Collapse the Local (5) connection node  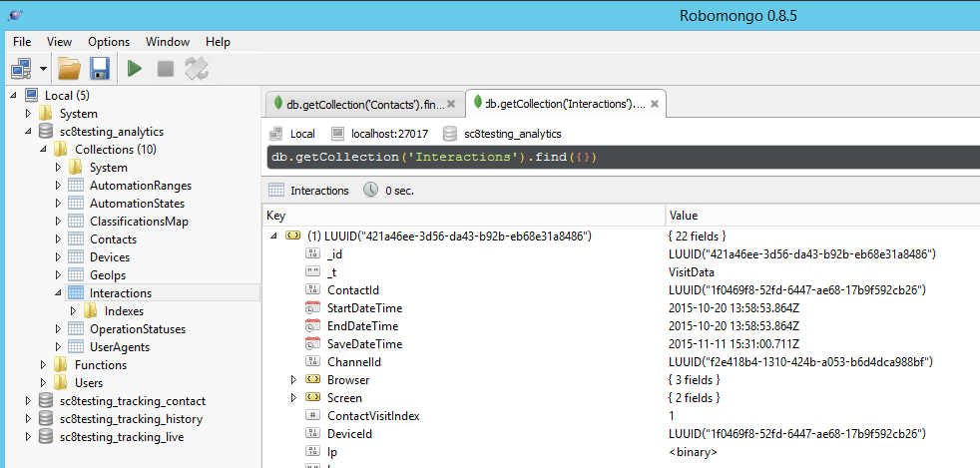point(13,96)
